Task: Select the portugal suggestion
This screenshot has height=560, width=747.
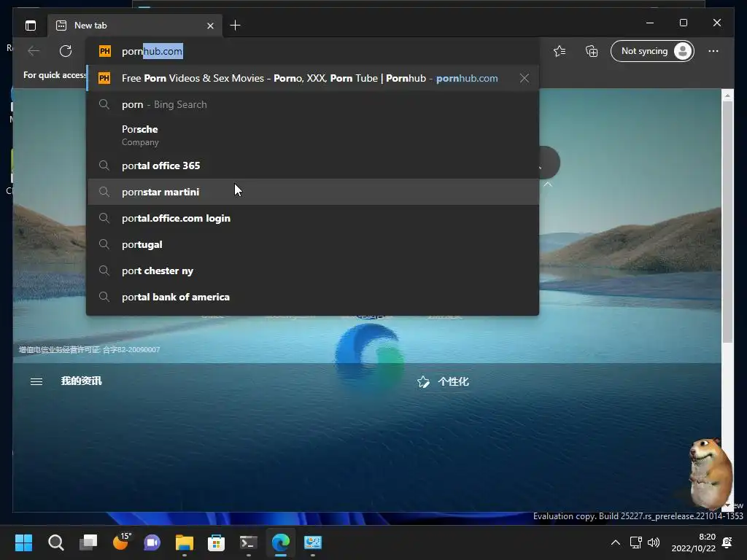Action: point(312,244)
